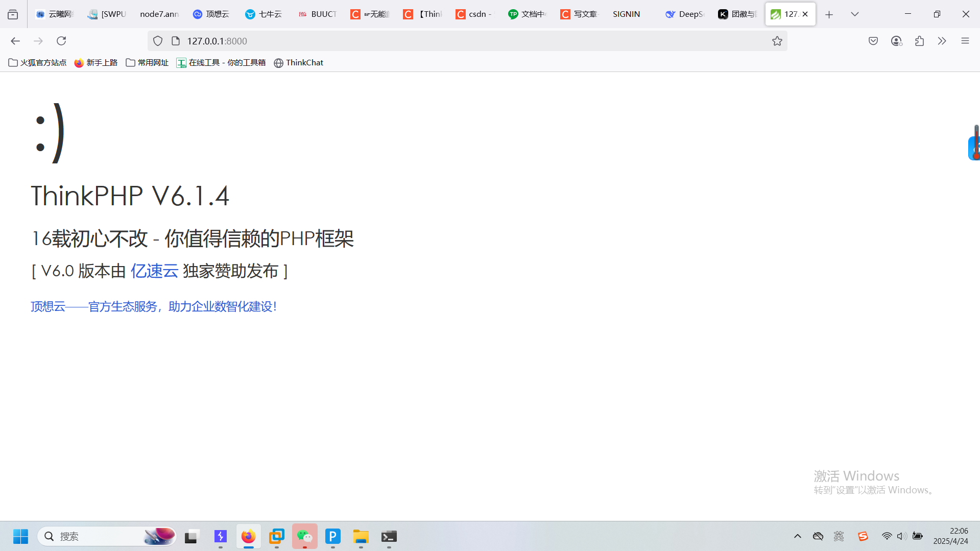Open the Firefox application menu

point(965,41)
